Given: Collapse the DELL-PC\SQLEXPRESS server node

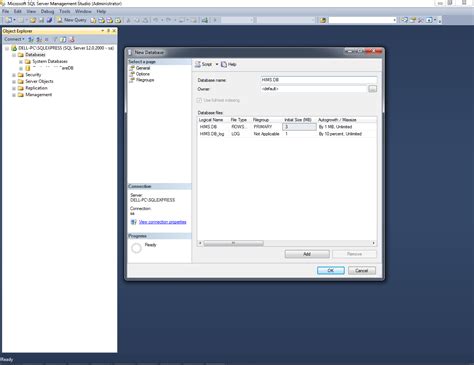Looking at the screenshot, I should [x=7, y=48].
